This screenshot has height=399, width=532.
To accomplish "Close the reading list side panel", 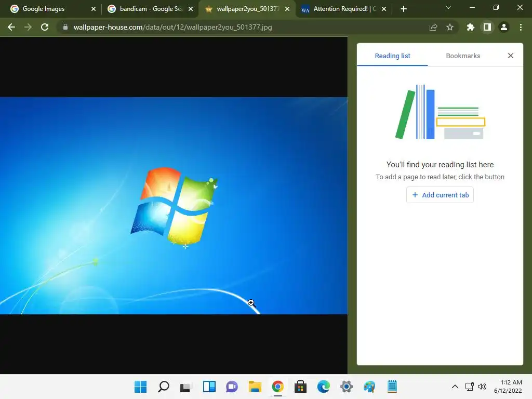I will (x=510, y=56).
